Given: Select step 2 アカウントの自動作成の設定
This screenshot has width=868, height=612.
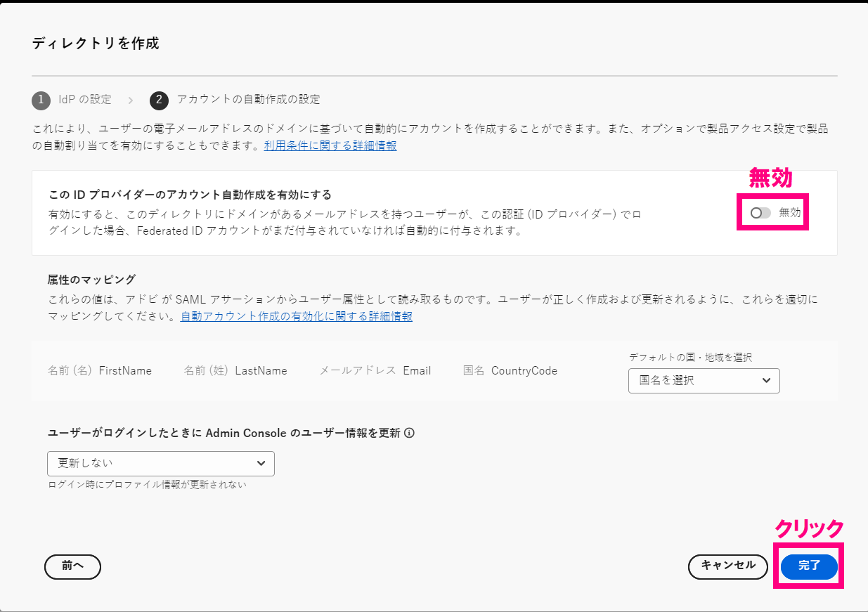Looking at the screenshot, I should click(235, 100).
